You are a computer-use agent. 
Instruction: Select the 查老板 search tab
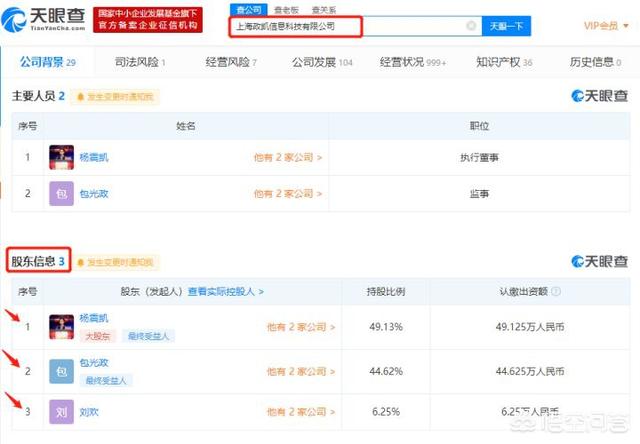286,10
